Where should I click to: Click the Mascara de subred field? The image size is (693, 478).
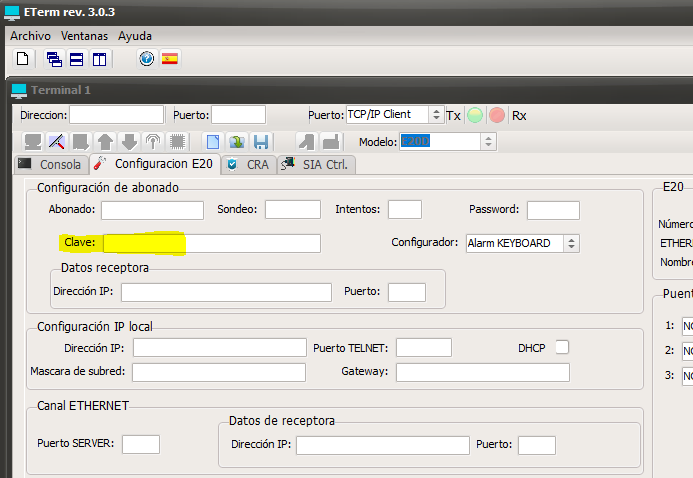[219, 372]
